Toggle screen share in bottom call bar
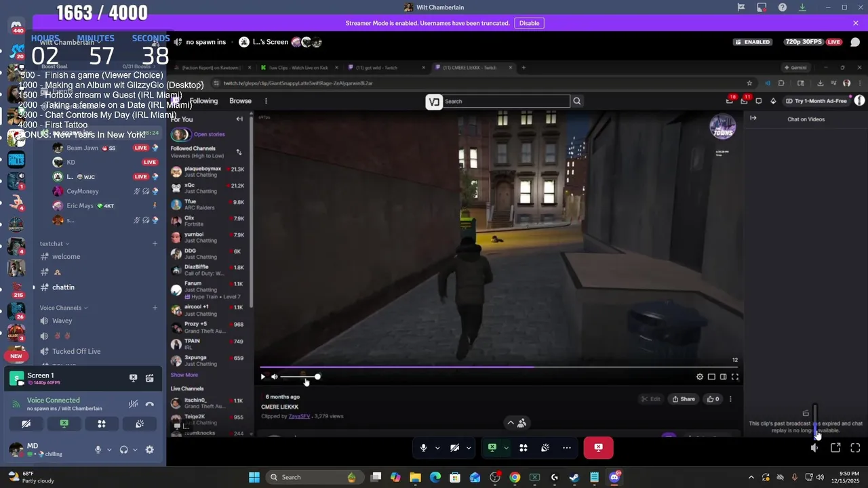The width and height of the screenshot is (868, 488). tap(492, 448)
